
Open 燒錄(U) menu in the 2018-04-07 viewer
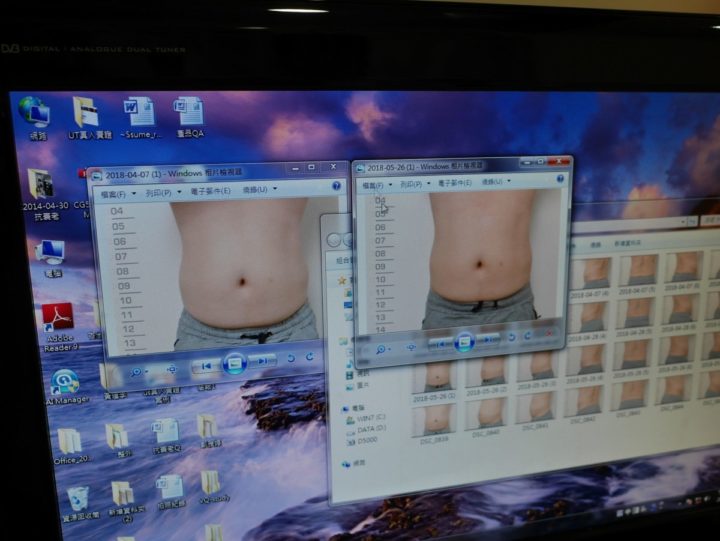(x=258, y=190)
